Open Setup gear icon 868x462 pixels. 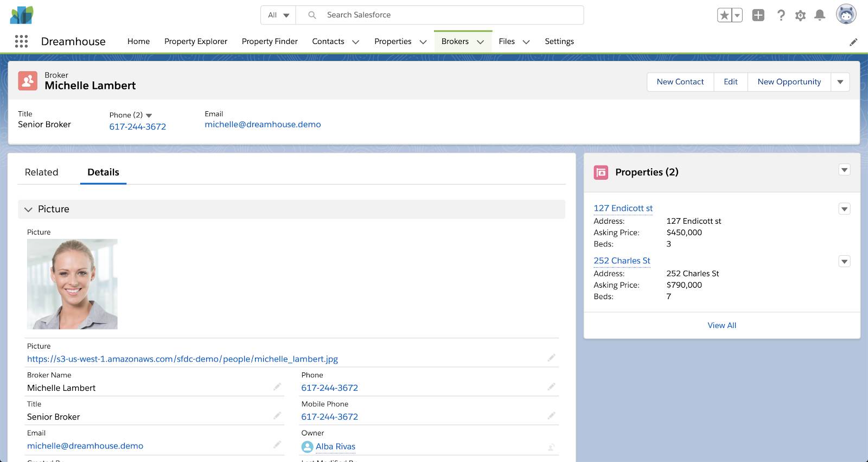[x=800, y=15]
